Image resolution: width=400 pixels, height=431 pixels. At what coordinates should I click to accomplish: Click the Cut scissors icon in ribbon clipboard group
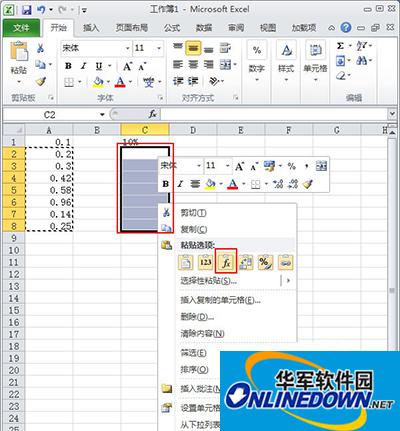40,48
